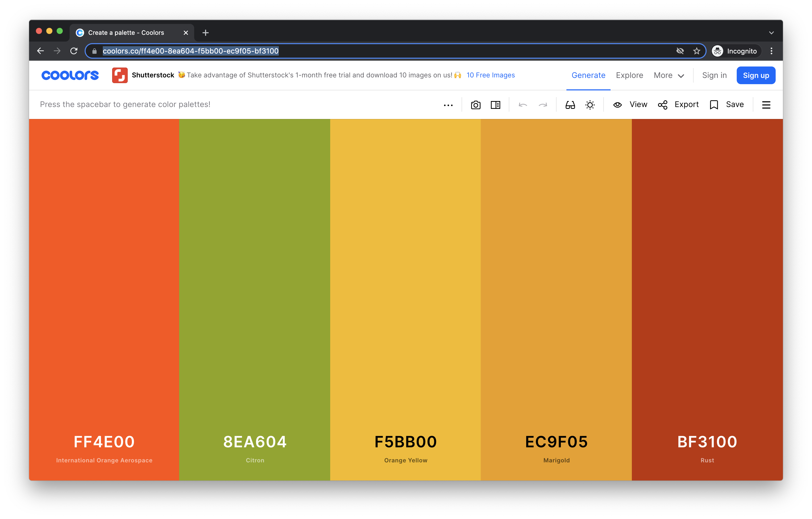Open the 10 Free Images link
Screen dimensions: 812x519
[490, 75]
